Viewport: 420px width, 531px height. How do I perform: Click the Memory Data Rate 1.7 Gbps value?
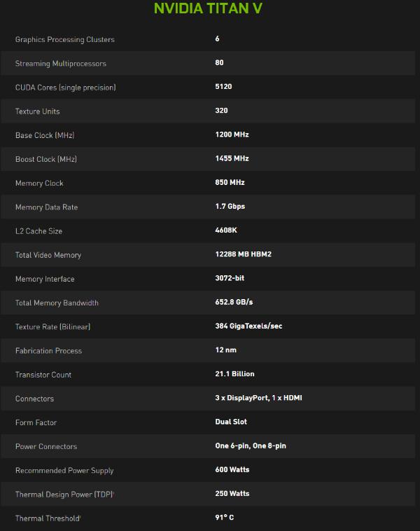(230, 206)
